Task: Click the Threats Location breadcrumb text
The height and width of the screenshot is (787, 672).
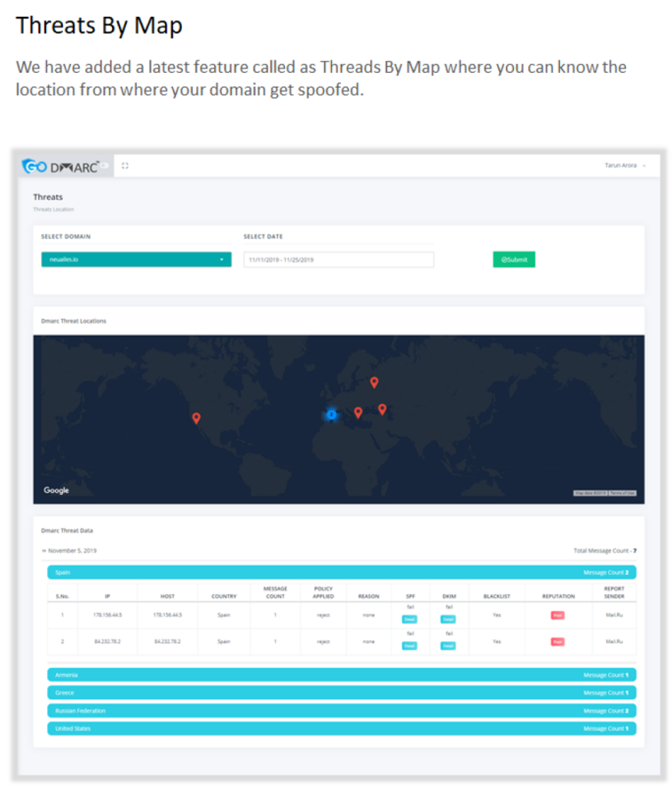Action: click(54, 209)
